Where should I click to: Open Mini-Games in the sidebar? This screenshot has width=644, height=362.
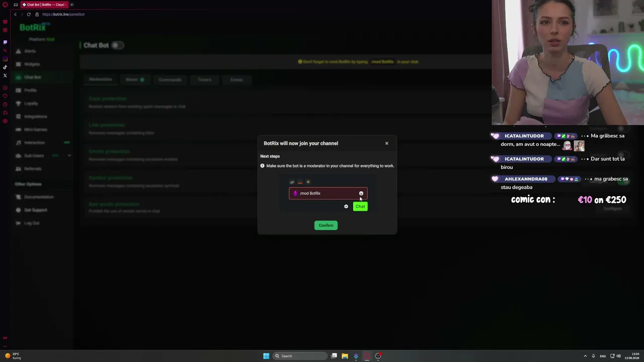pos(35,130)
